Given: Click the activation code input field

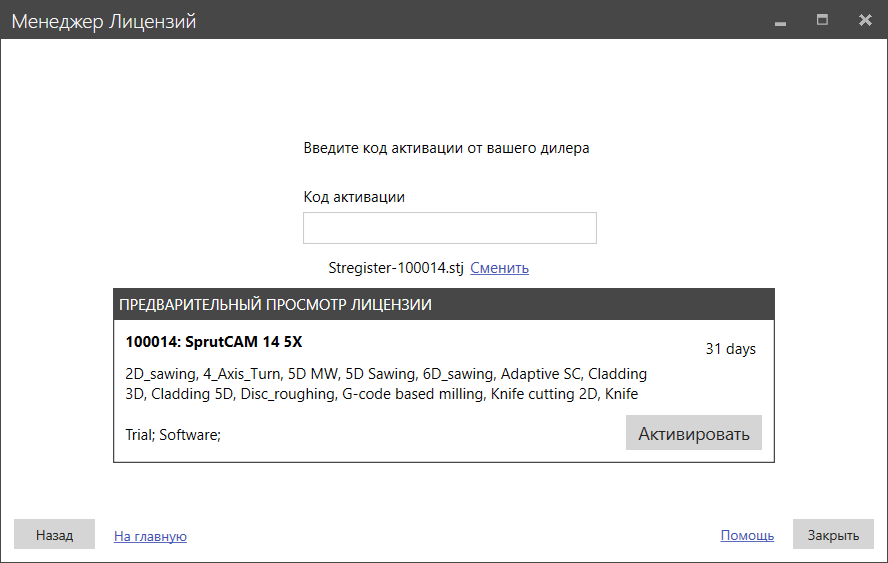Looking at the screenshot, I should click(x=449, y=228).
